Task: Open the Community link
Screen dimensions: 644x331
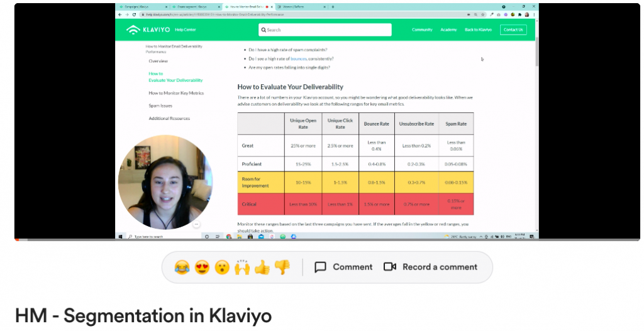Action: click(422, 30)
